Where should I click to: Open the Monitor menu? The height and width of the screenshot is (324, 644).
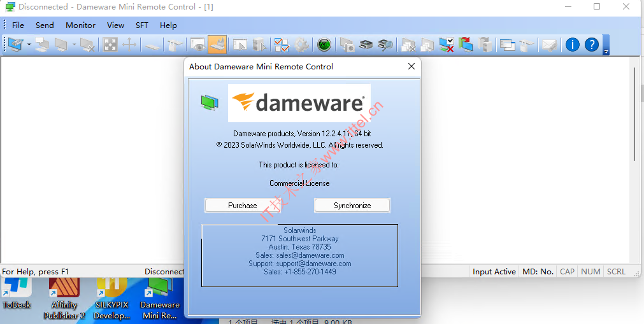[80, 25]
